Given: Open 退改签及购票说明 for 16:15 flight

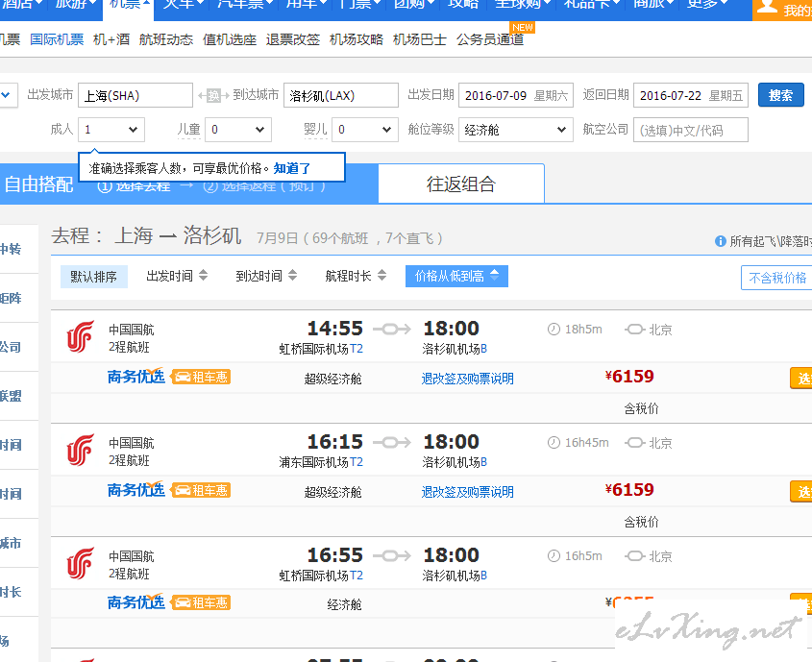Looking at the screenshot, I should pos(468,492).
